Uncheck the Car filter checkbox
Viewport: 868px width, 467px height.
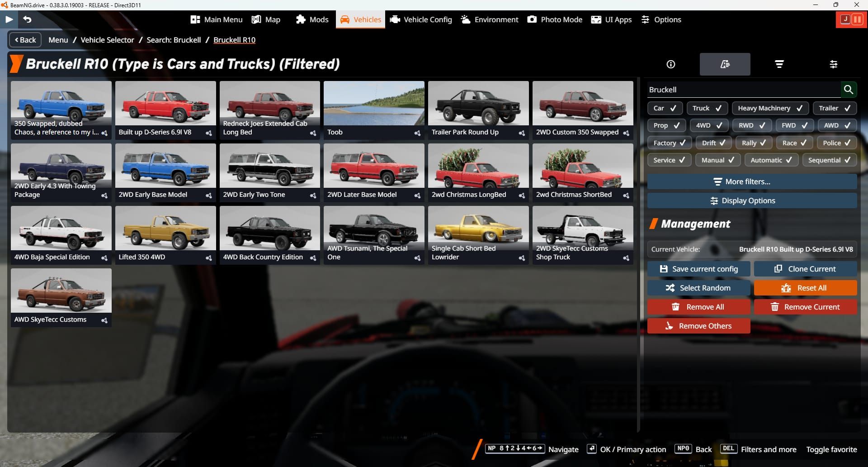(x=665, y=108)
